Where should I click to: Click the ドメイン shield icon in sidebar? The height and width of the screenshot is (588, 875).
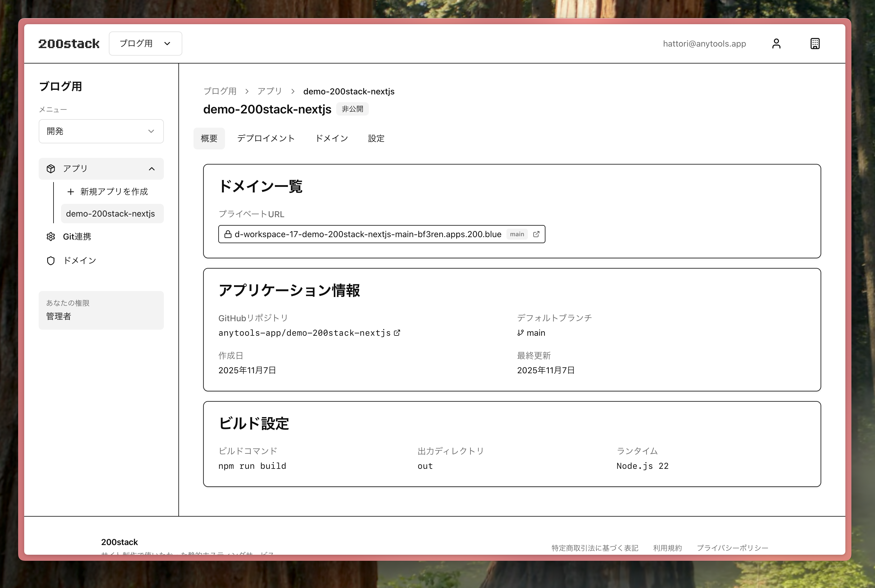(50, 261)
